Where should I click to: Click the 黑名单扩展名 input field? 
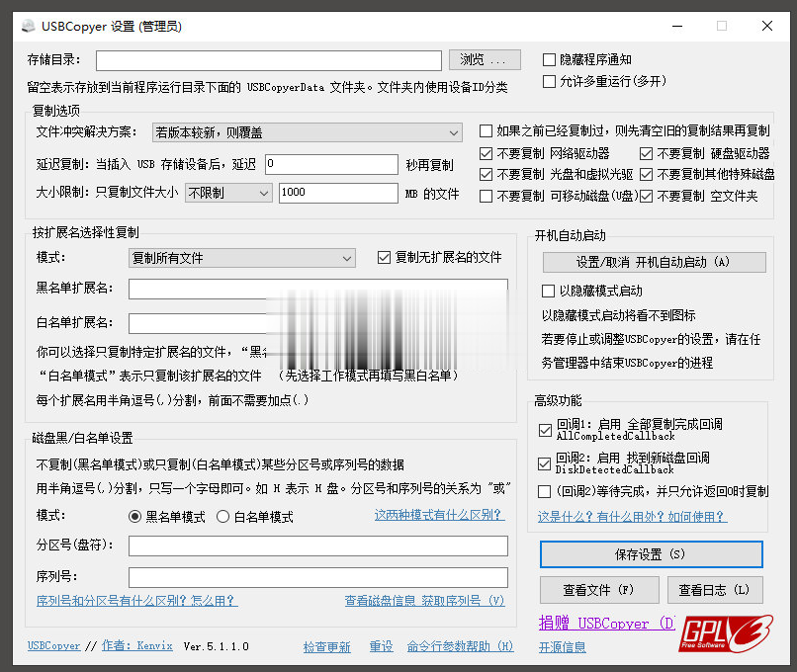[318, 289]
